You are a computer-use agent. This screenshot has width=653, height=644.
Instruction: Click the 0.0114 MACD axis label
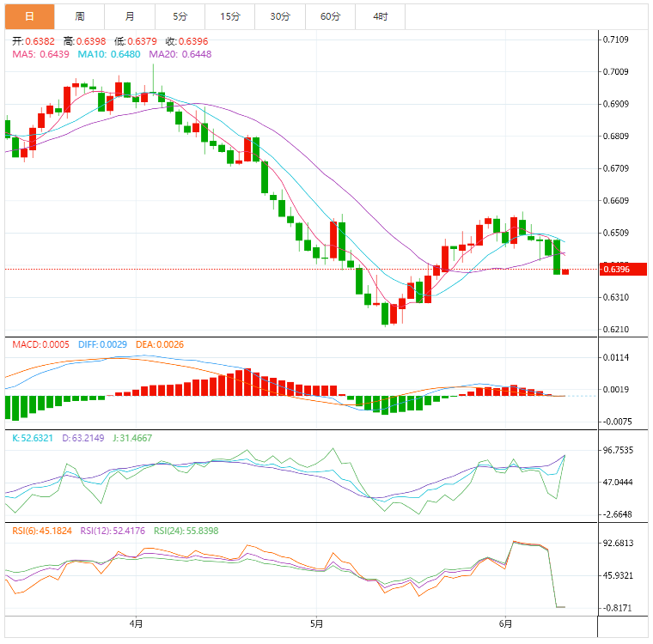[x=616, y=357]
